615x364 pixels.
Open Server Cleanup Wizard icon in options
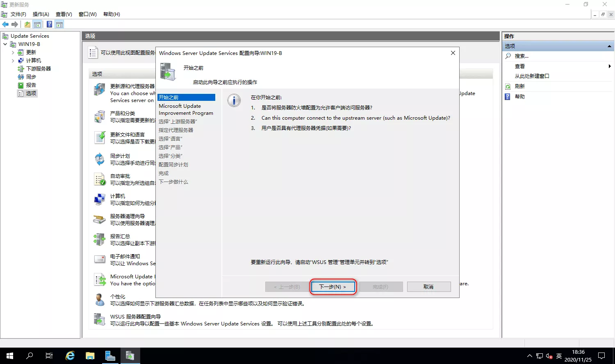[x=100, y=220]
